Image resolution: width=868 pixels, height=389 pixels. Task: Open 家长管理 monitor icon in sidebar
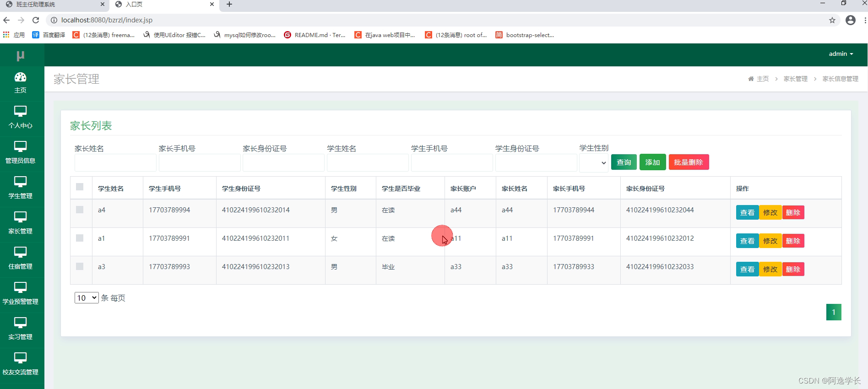(20, 217)
